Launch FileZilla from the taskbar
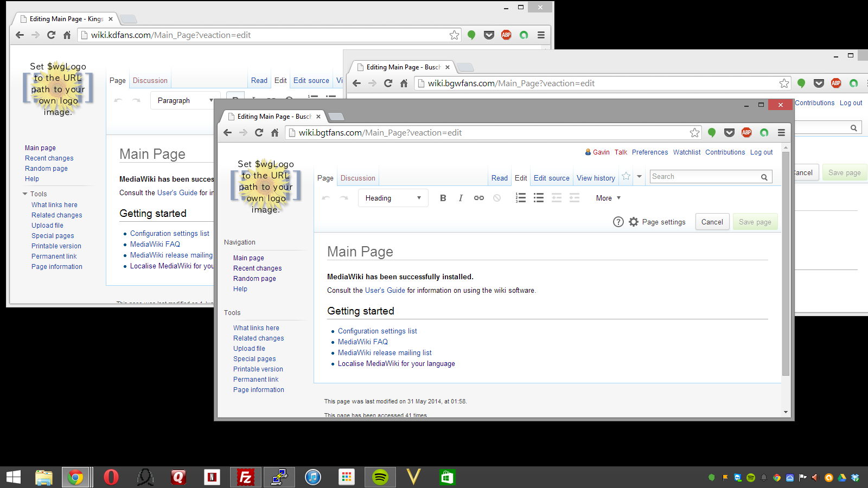 point(246,477)
